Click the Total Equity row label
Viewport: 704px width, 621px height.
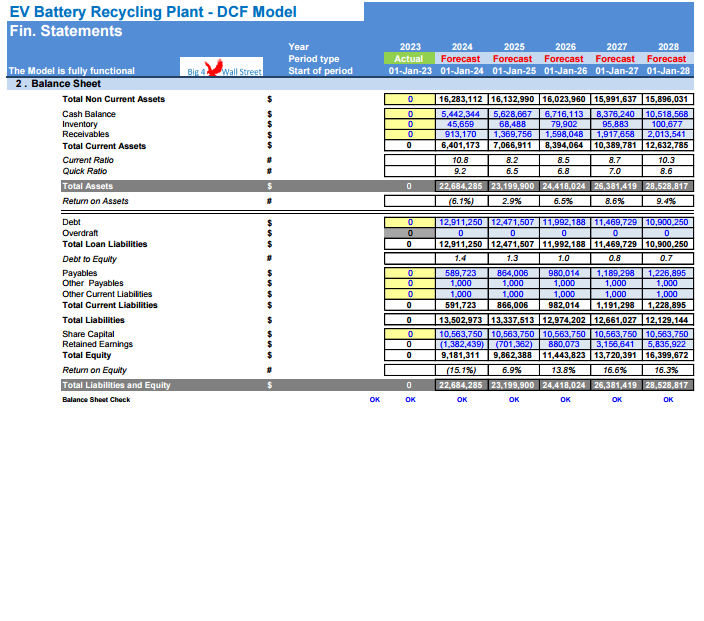pos(87,355)
